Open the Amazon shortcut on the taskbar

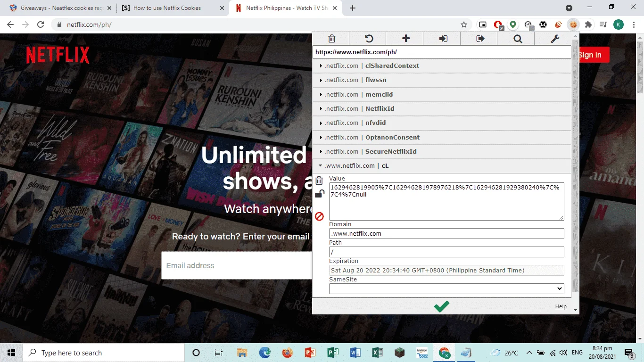tap(422, 353)
